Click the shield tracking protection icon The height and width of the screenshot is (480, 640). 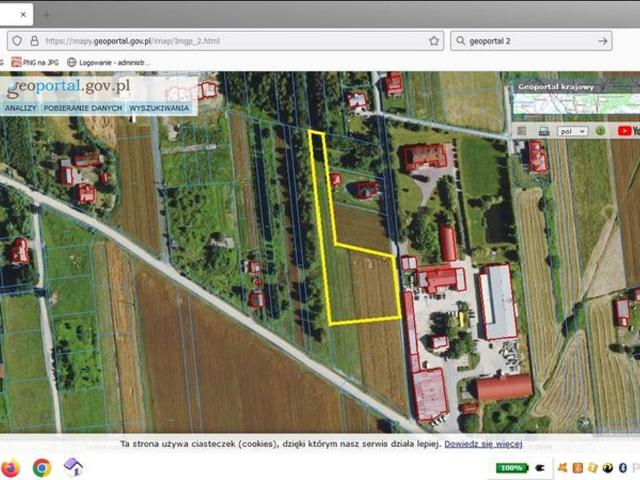[17, 41]
